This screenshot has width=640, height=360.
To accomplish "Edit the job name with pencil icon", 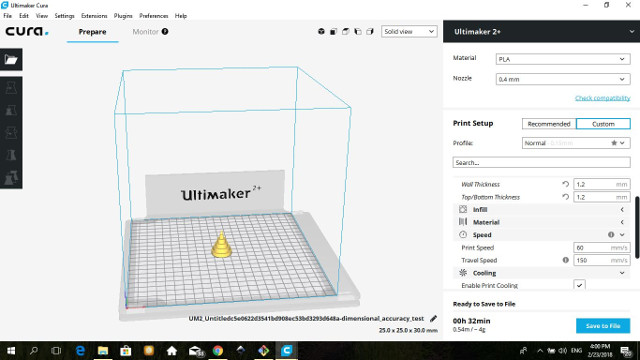I will [x=433, y=318].
